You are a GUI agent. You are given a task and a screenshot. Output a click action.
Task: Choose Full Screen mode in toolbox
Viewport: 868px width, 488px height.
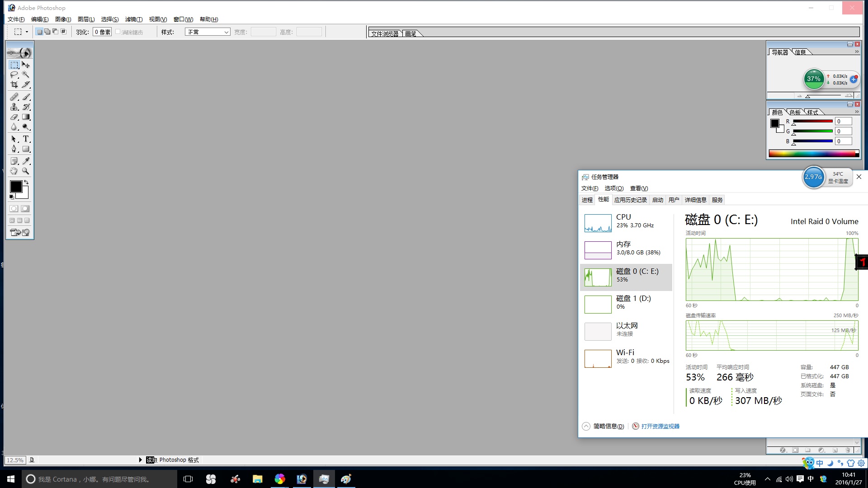tap(27, 221)
